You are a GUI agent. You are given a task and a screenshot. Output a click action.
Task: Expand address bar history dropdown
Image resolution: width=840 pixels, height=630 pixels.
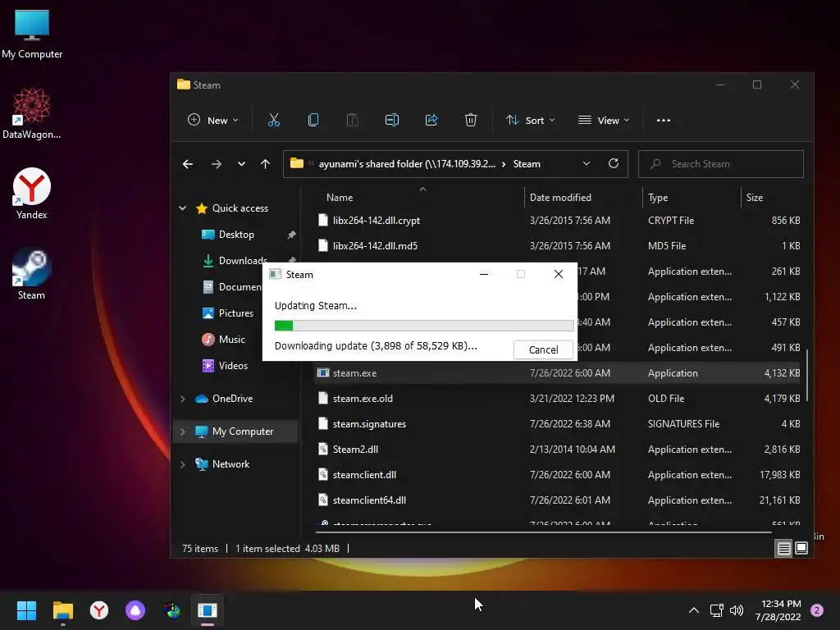(586, 163)
